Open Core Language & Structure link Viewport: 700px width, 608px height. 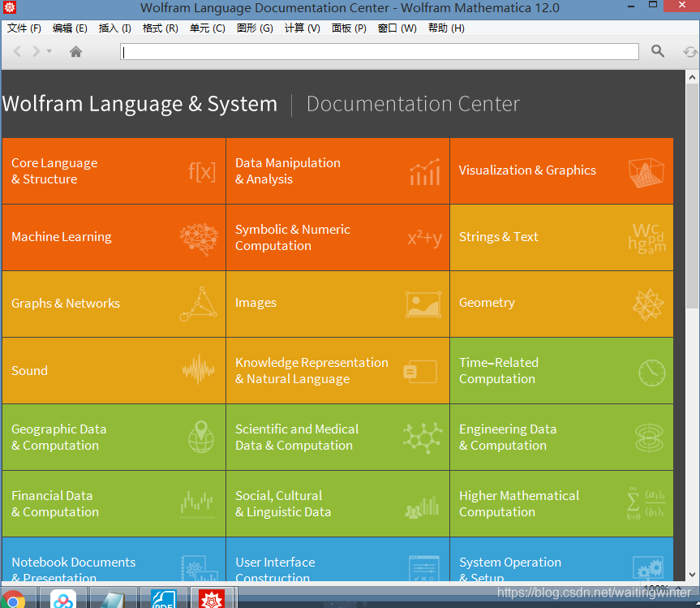pyautogui.click(x=54, y=171)
